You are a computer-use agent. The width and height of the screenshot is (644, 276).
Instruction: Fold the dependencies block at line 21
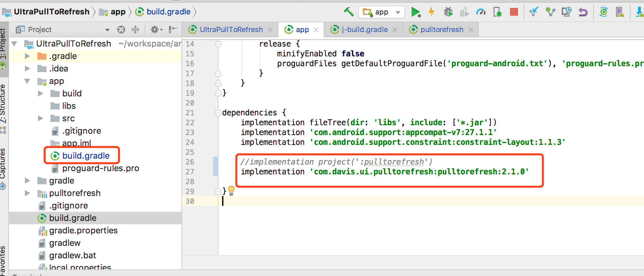click(x=218, y=113)
